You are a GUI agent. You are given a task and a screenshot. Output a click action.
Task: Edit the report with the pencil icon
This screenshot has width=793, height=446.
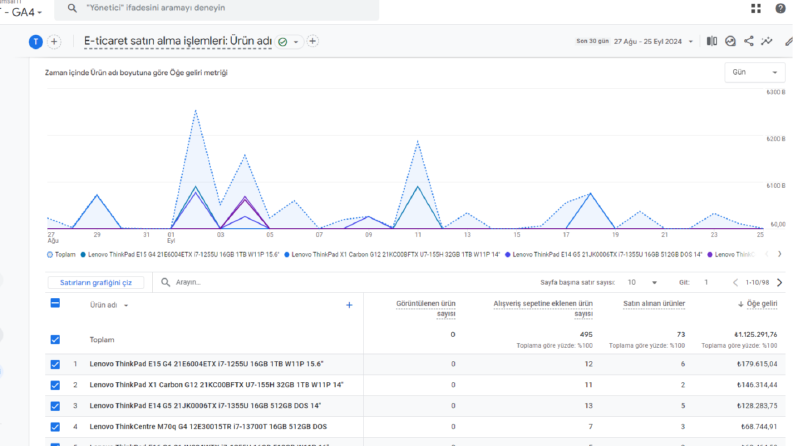[788, 41]
